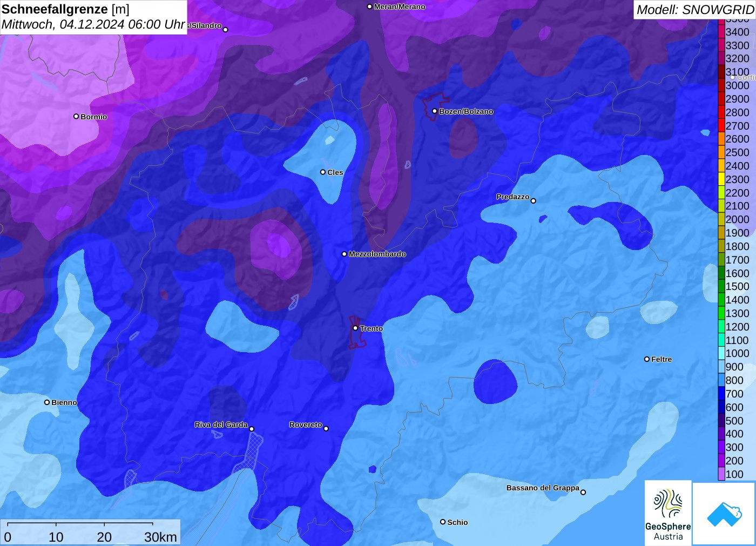Image resolution: width=756 pixels, height=546 pixels.
Task: Click the GeoSphere Austria logo
Action: tap(668, 513)
